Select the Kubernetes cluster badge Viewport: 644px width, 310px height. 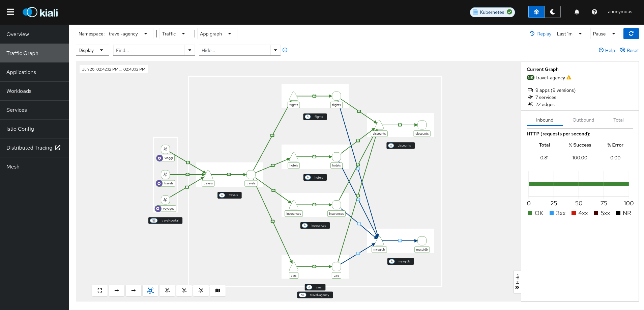pos(492,12)
